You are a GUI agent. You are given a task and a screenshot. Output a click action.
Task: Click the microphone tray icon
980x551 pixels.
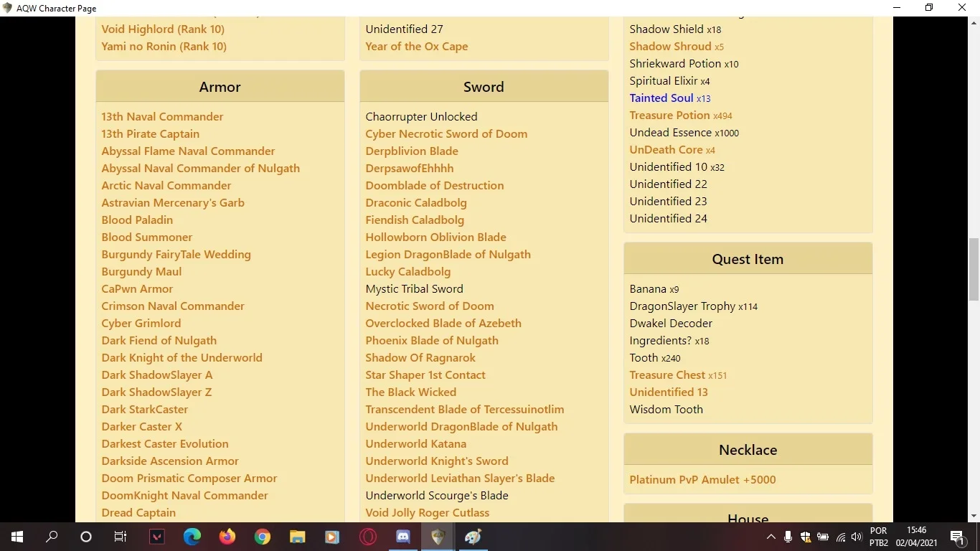coord(788,537)
